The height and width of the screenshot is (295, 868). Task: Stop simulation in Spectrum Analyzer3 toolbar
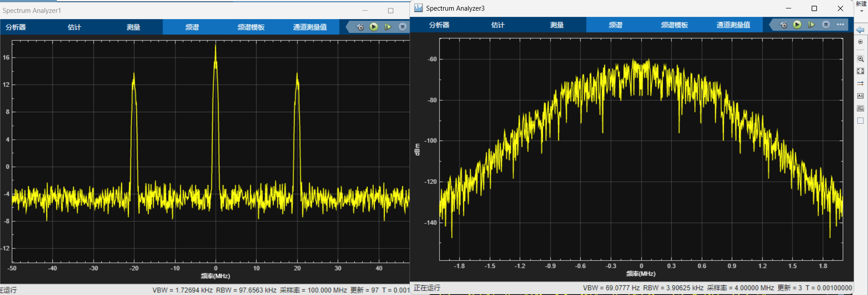tap(826, 25)
